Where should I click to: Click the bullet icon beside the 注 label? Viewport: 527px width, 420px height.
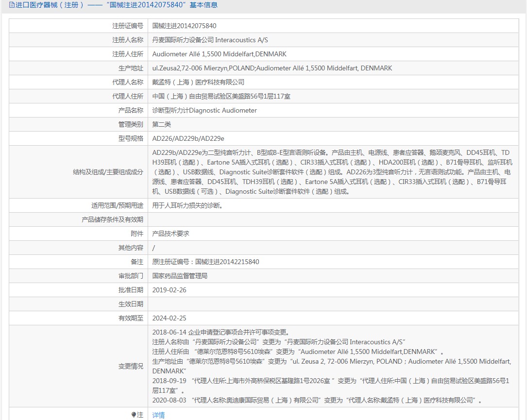pos(134,415)
